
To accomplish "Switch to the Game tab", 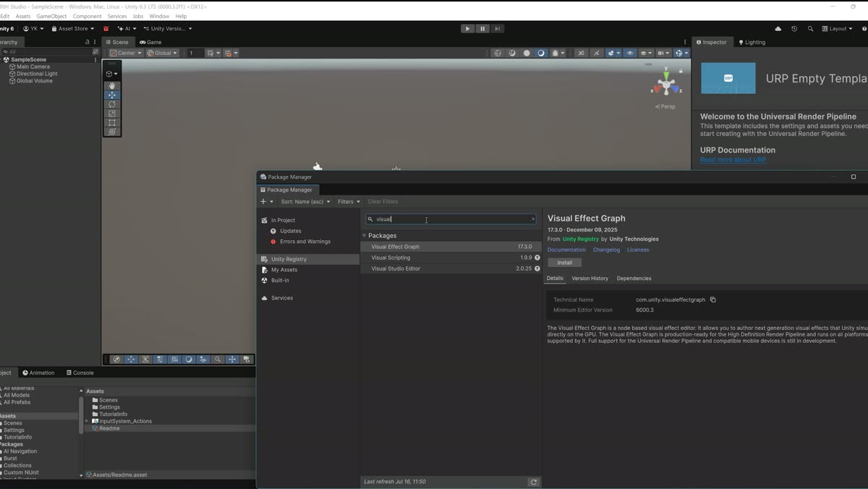I will point(151,42).
